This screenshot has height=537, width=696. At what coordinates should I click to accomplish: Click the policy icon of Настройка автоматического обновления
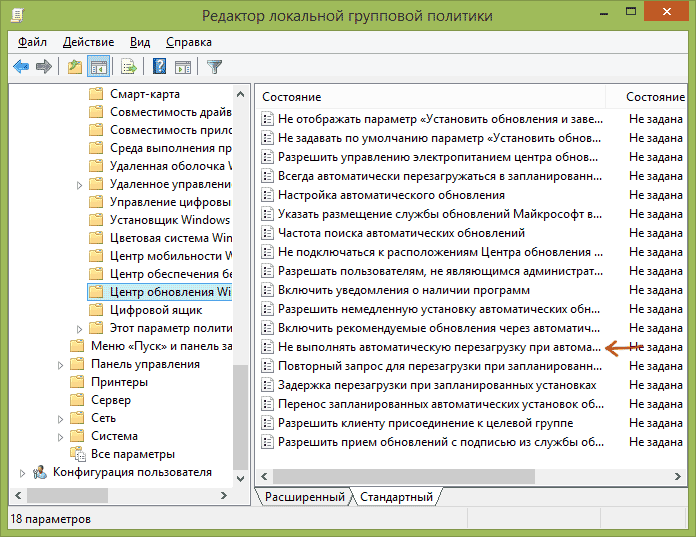pyautogui.click(x=267, y=195)
